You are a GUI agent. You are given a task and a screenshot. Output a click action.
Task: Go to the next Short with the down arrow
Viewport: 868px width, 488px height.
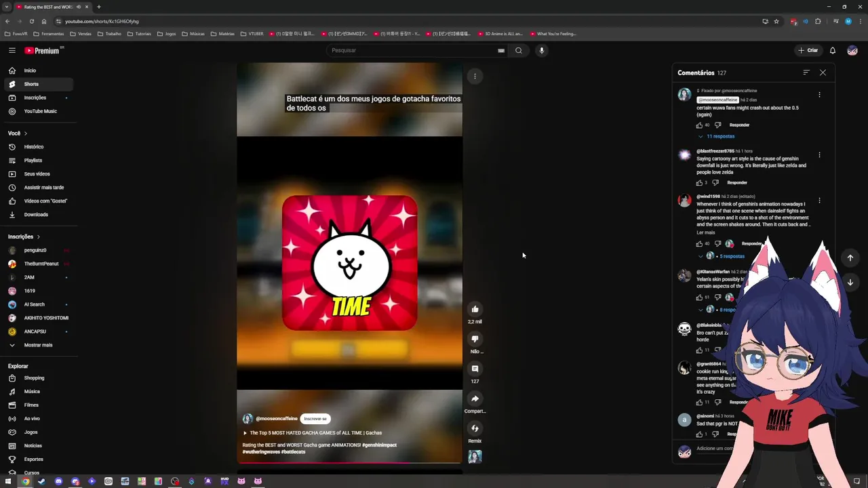tap(850, 282)
